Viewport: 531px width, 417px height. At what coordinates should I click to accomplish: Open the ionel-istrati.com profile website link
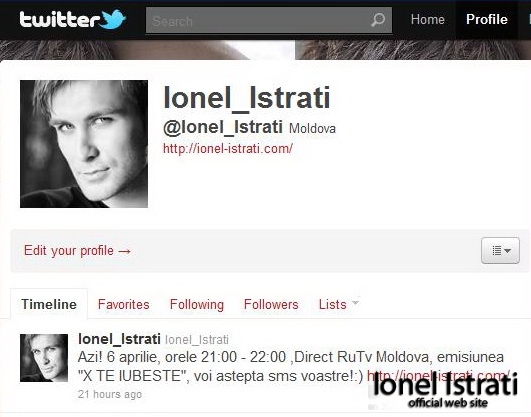click(x=228, y=148)
